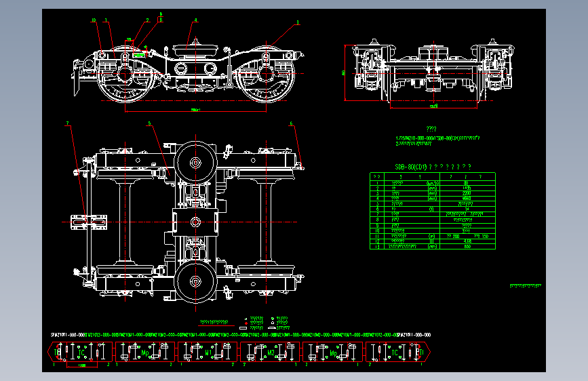Click part balloon number 5 above plan view

pyautogui.click(x=149, y=123)
